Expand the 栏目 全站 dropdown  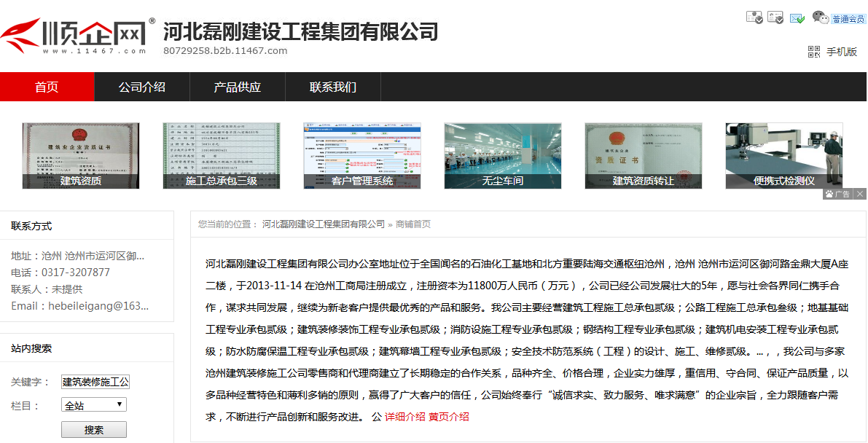click(93, 405)
